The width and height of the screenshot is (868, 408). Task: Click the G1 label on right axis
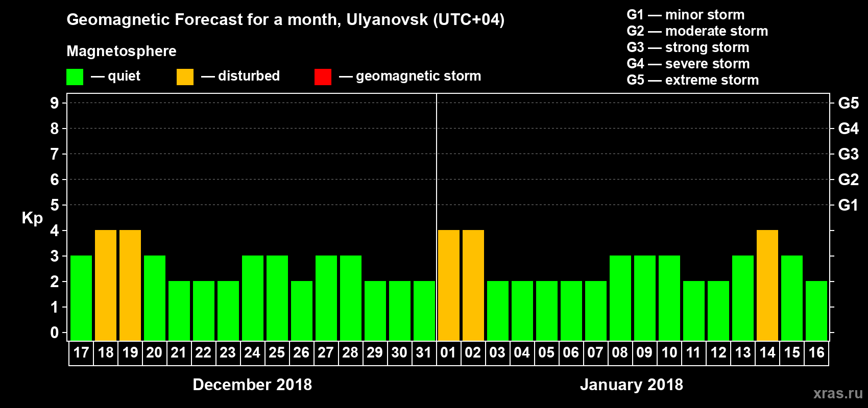[849, 205]
